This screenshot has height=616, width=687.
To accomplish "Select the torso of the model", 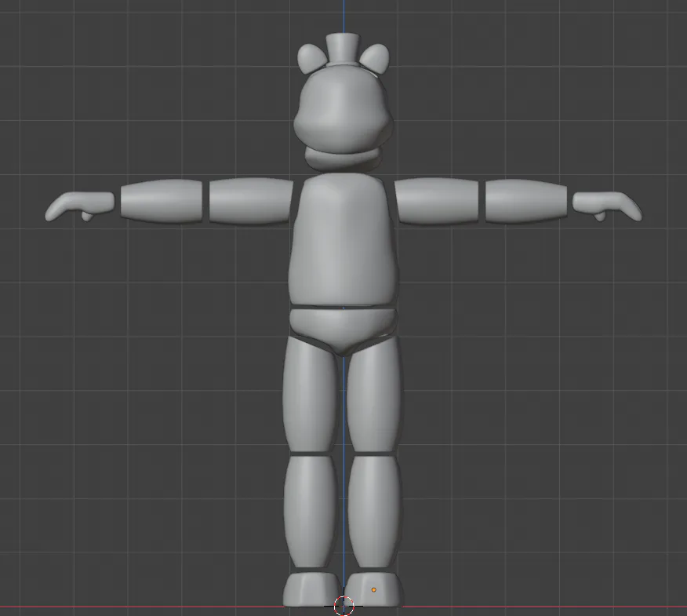I will tap(343, 239).
